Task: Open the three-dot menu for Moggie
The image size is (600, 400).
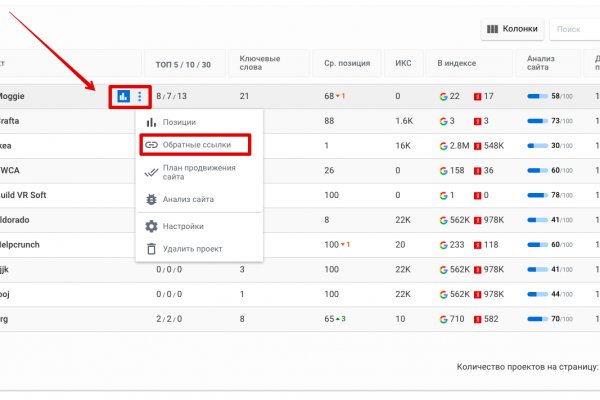Action: click(140, 97)
